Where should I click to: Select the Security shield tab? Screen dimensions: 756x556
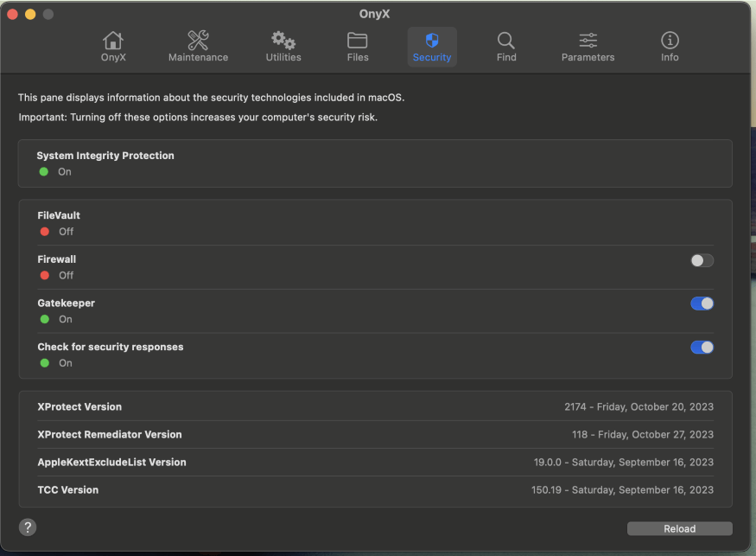[x=432, y=47]
